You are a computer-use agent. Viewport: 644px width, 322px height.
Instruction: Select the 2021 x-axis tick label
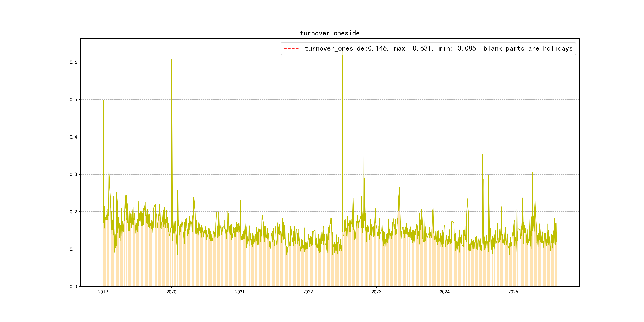pyautogui.click(x=240, y=292)
